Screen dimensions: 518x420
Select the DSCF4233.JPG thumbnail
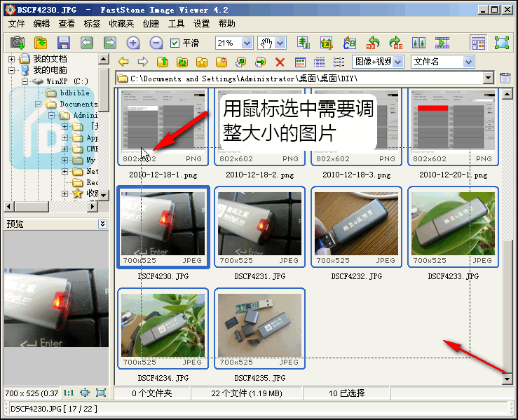[453, 226]
